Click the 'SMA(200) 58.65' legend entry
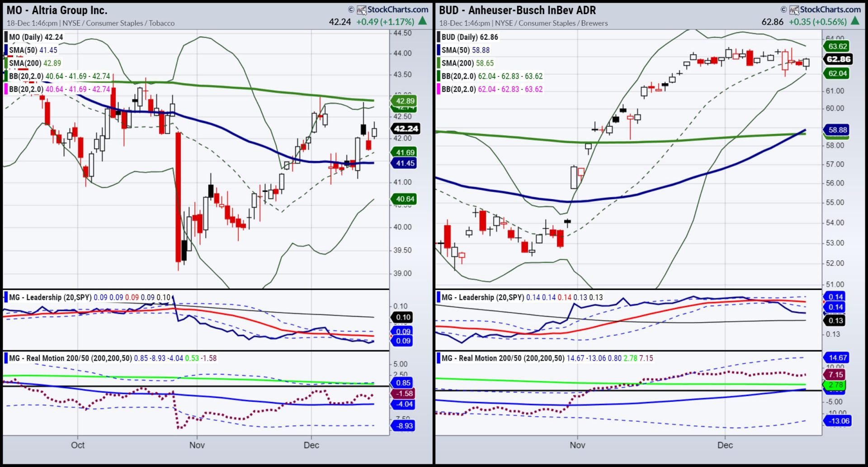 point(467,63)
